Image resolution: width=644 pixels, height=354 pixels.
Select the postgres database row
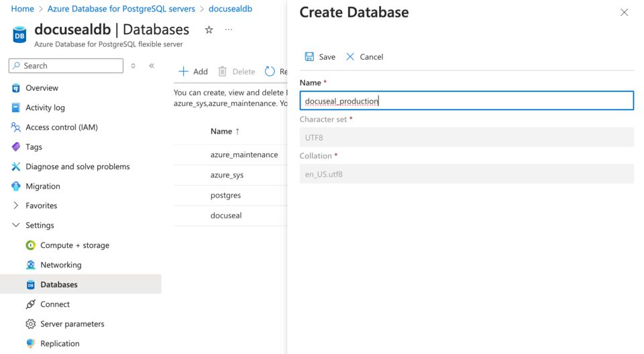(230, 195)
